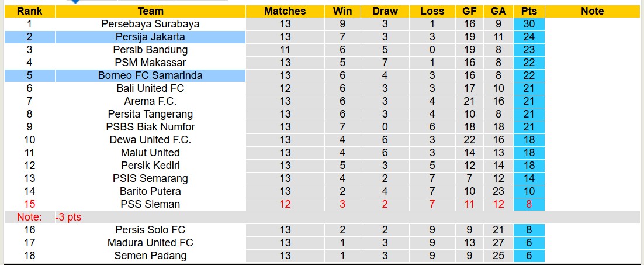644x265 pixels.
Task: Click the Arema F.C. team name
Action: click(150, 101)
